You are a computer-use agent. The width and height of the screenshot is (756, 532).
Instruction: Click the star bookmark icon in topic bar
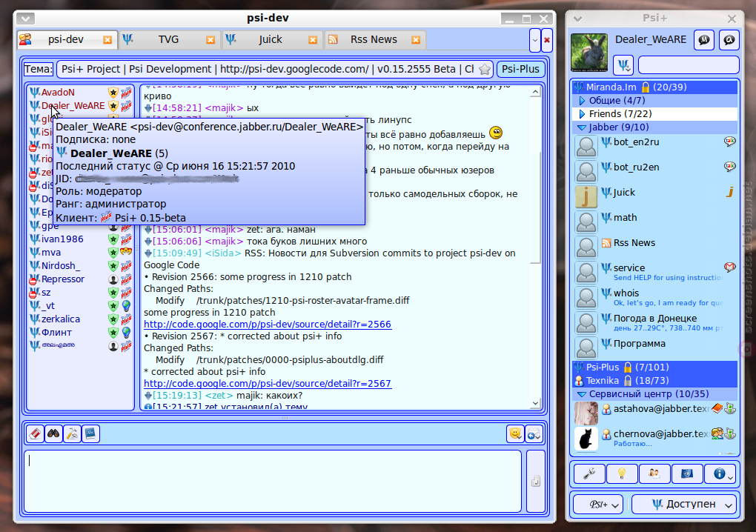pos(485,70)
